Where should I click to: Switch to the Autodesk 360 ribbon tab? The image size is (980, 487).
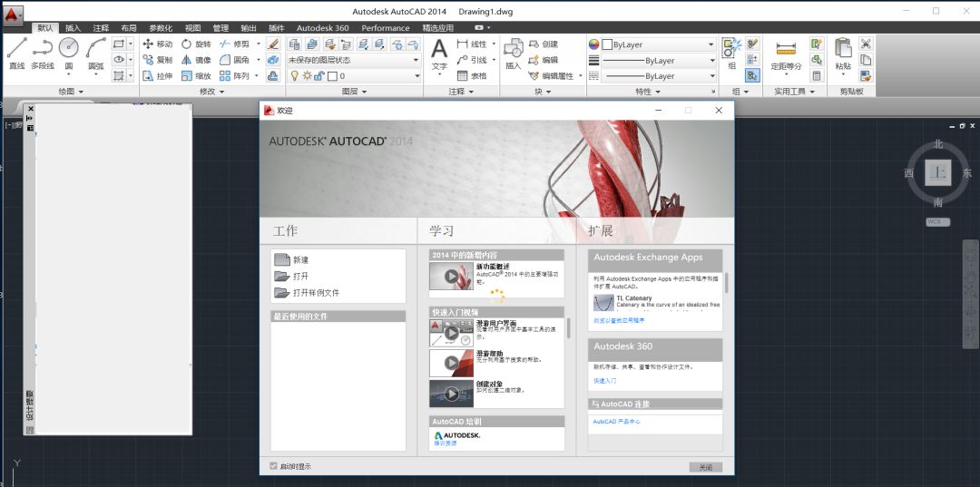click(x=322, y=28)
